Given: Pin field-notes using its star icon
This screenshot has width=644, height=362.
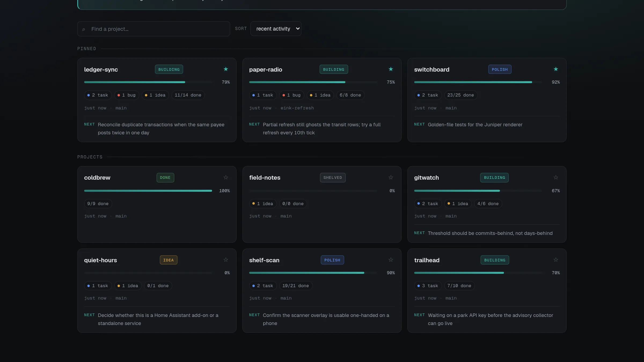Looking at the screenshot, I should coord(391,178).
